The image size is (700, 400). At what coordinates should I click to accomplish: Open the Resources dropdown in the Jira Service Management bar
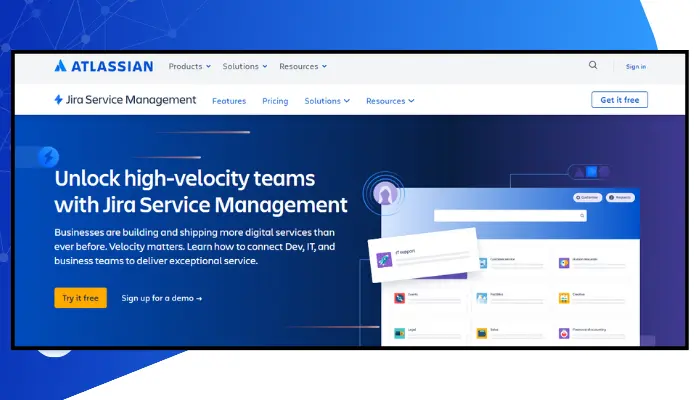point(390,101)
